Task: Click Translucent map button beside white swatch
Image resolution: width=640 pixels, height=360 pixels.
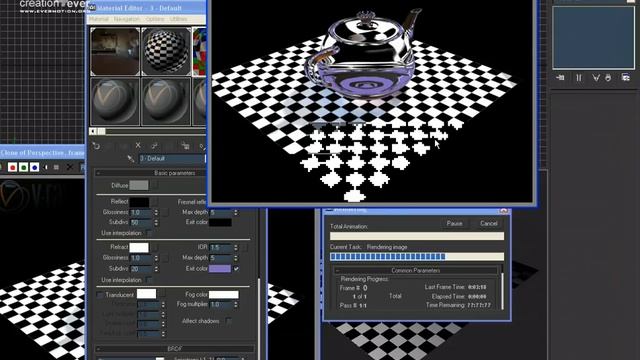Action: 162,294
